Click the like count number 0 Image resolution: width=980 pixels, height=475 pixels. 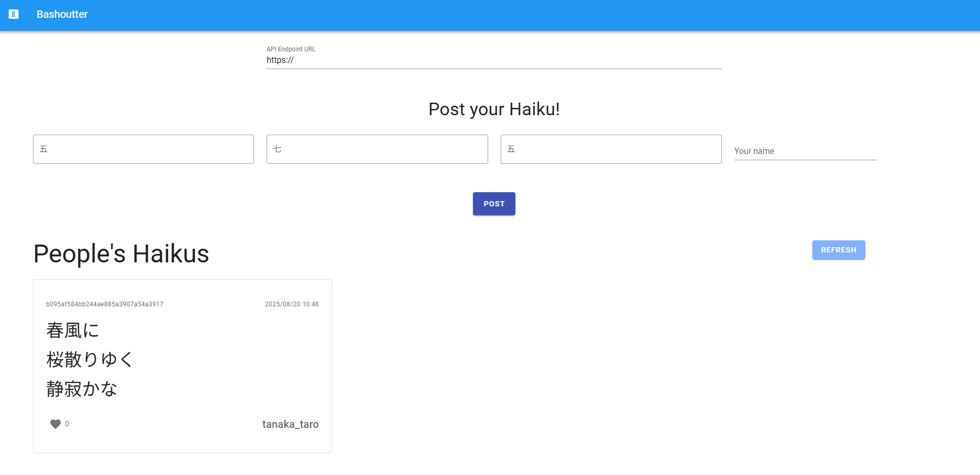(x=67, y=424)
